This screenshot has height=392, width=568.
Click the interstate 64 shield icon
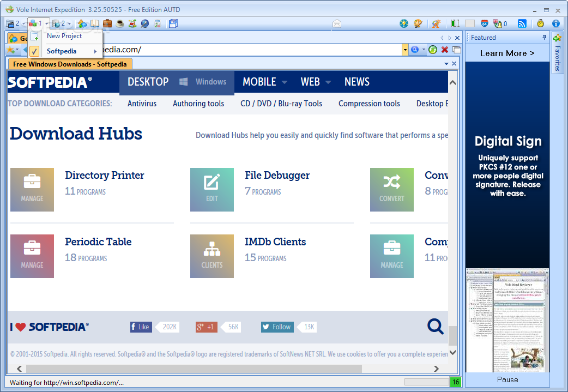coord(484,23)
